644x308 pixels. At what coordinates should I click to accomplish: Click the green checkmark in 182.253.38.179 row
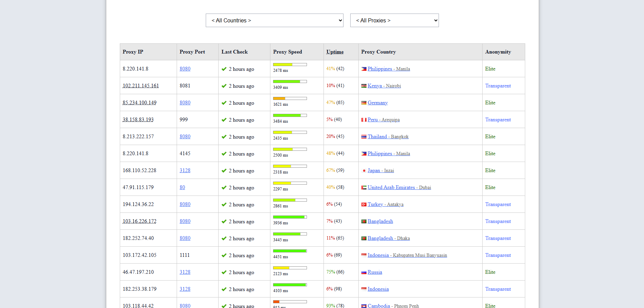[x=224, y=289]
